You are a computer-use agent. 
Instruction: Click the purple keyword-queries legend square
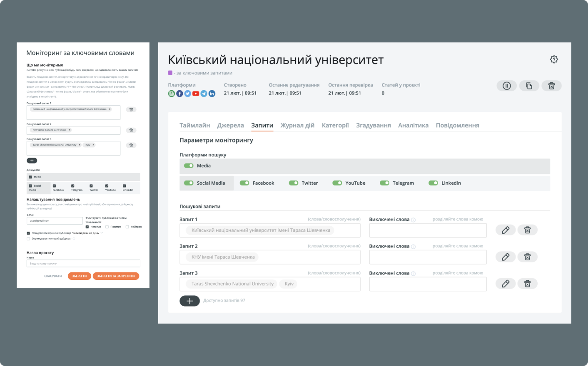pos(170,73)
